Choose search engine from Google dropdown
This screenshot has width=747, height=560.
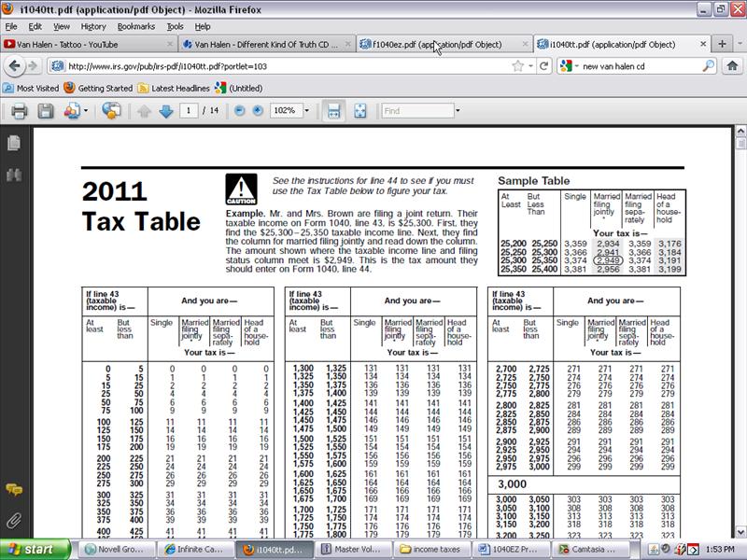coord(568,66)
